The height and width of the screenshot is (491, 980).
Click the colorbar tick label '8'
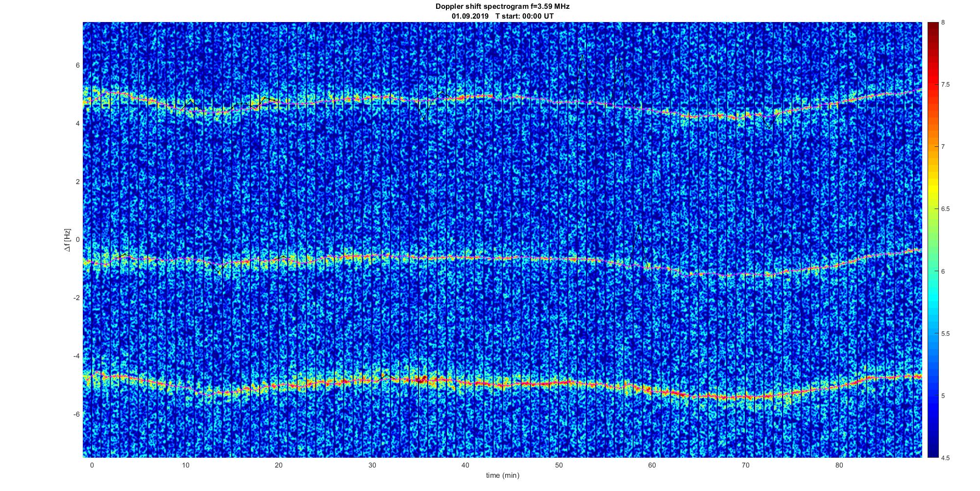coord(943,23)
